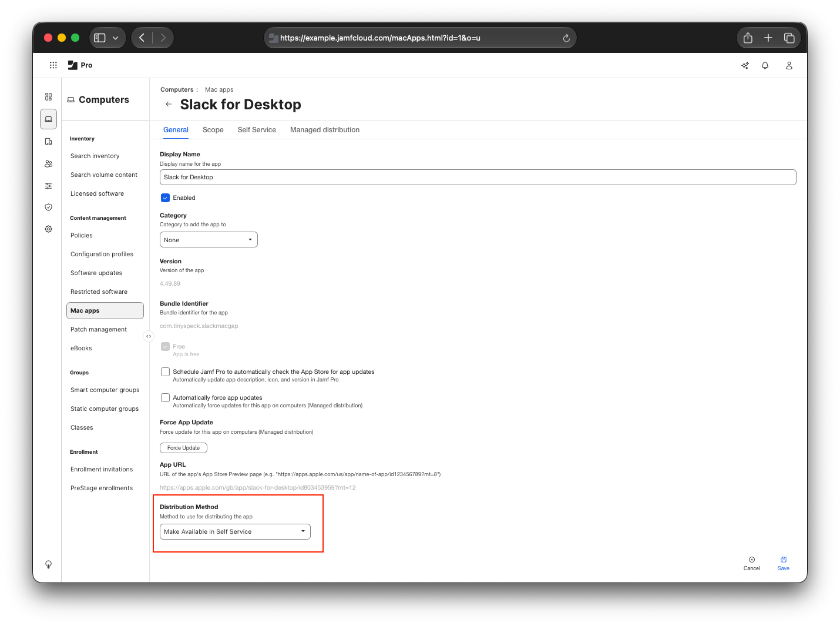The image size is (840, 626).
Task: Open the AI assistant sparkle icon
Action: pos(745,65)
